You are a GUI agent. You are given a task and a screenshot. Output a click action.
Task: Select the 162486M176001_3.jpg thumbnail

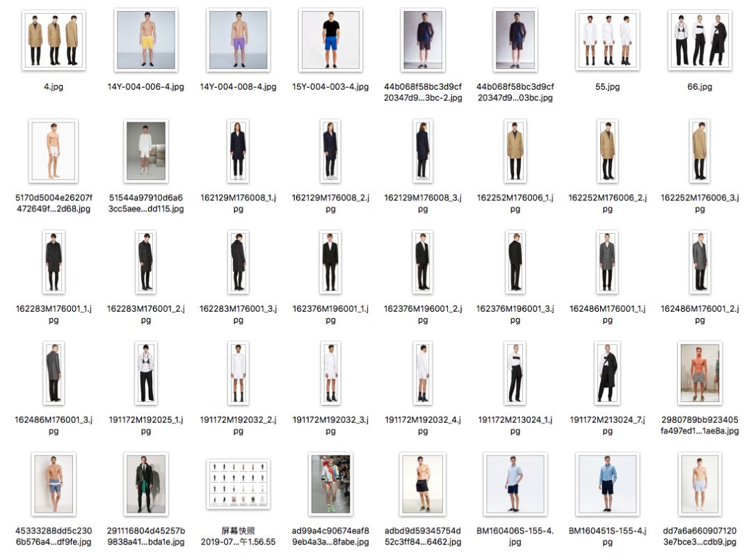pyautogui.click(x=54, y=373)
